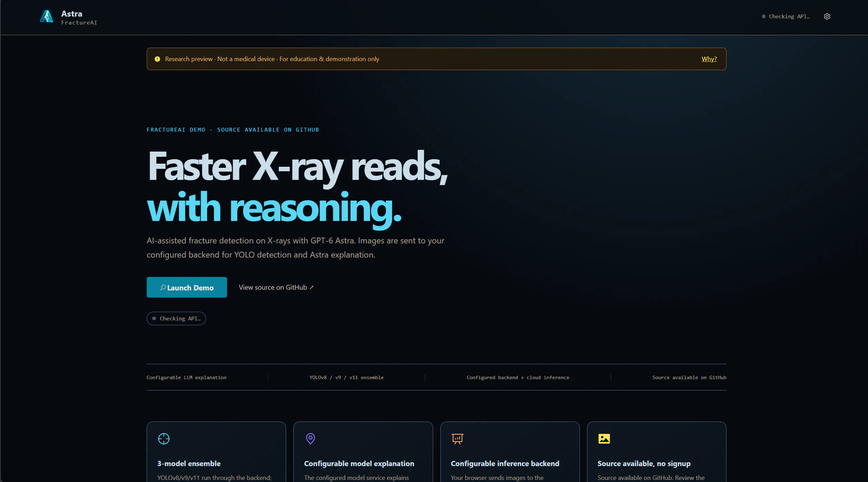Click the FractureAI subtitle under Astra
Screen dimensions: 868x482
coord(79,23)
